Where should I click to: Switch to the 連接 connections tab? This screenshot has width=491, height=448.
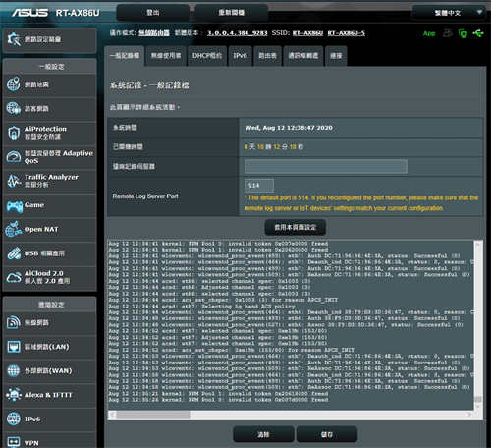[x=336, y=56]
